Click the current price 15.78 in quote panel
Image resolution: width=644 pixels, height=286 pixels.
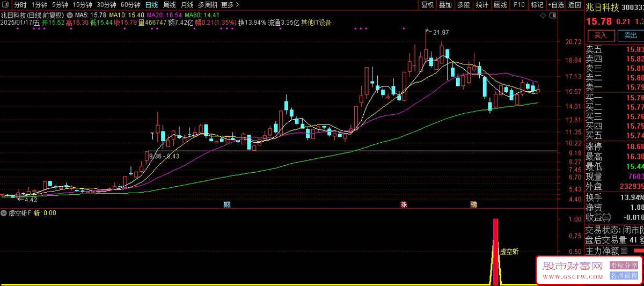tap(598, 21)
